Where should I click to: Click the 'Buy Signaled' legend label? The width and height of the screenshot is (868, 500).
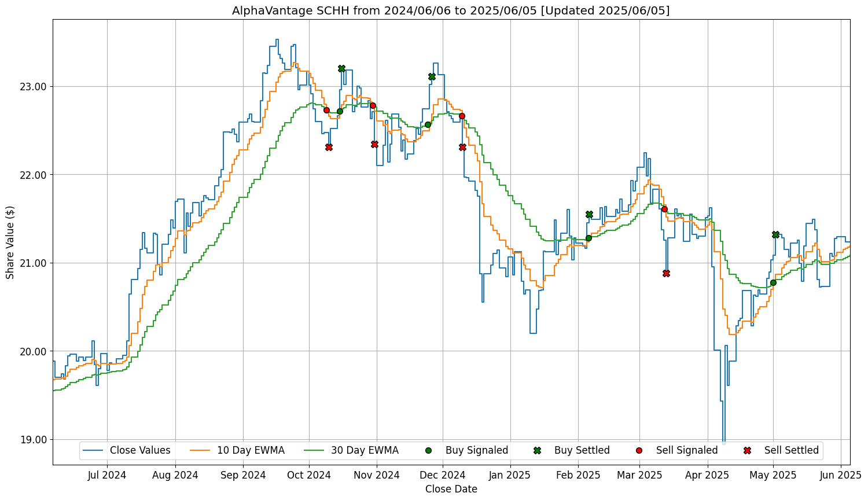point(477,450)
